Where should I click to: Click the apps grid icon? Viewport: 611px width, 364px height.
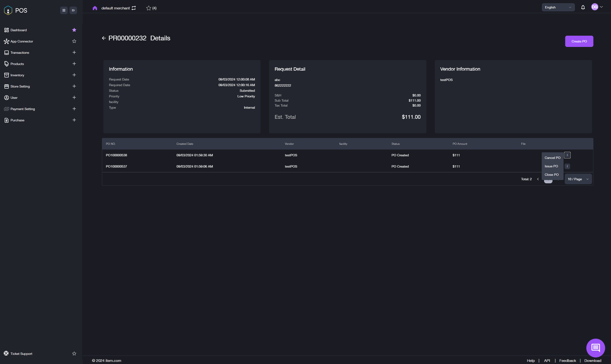pyautogui.click(x=64, y=10)
